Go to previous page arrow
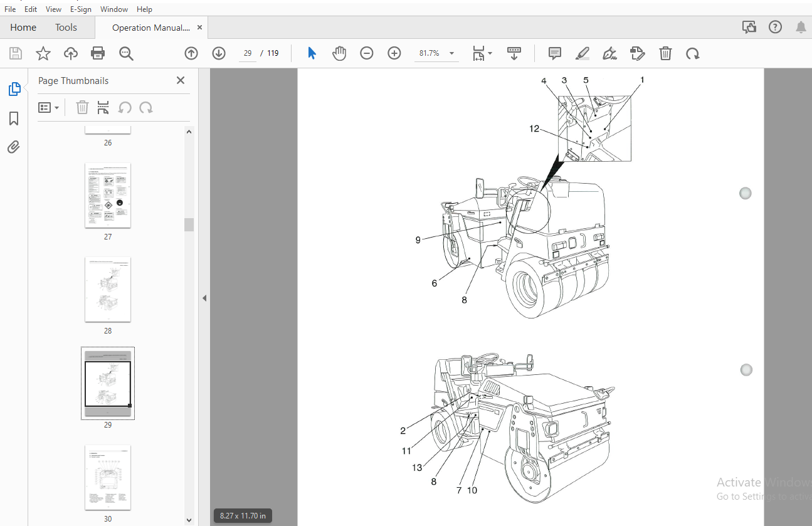The height and width of the screenshot is (526, 812). (191, 53)
